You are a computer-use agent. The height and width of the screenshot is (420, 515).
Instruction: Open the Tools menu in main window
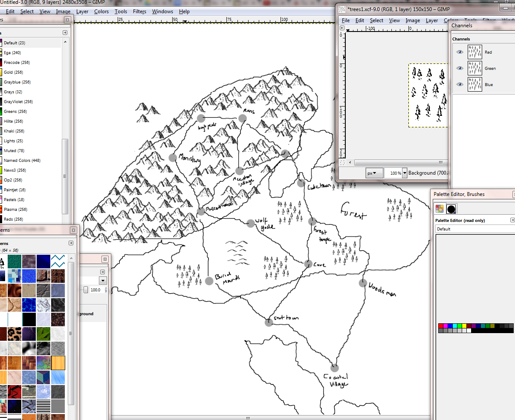pyautogui.click(x=121, y=12)
